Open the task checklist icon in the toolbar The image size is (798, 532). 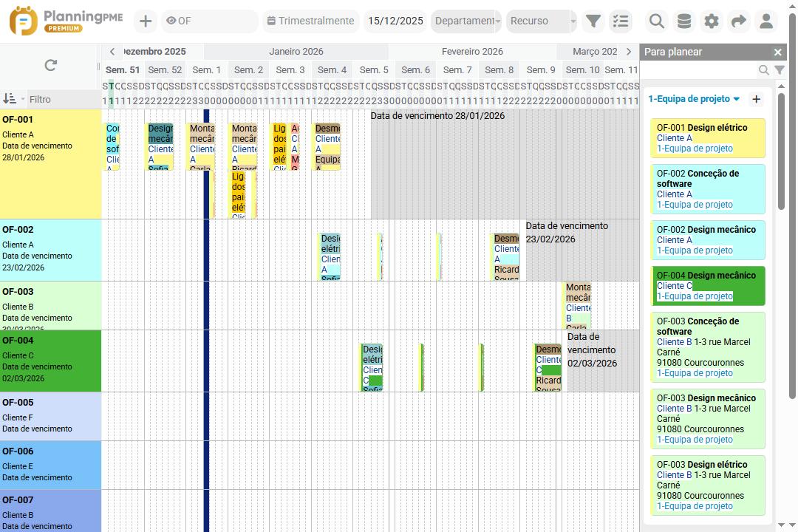[621, 21]
